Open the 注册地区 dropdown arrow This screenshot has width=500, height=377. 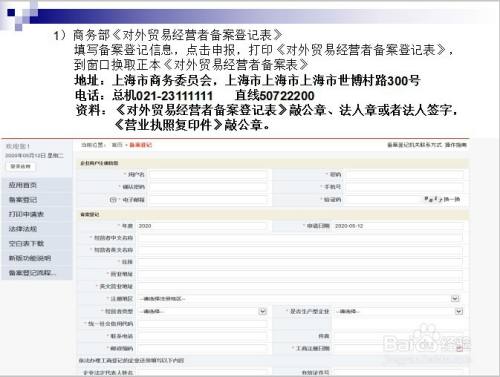[x=455, y=298]
